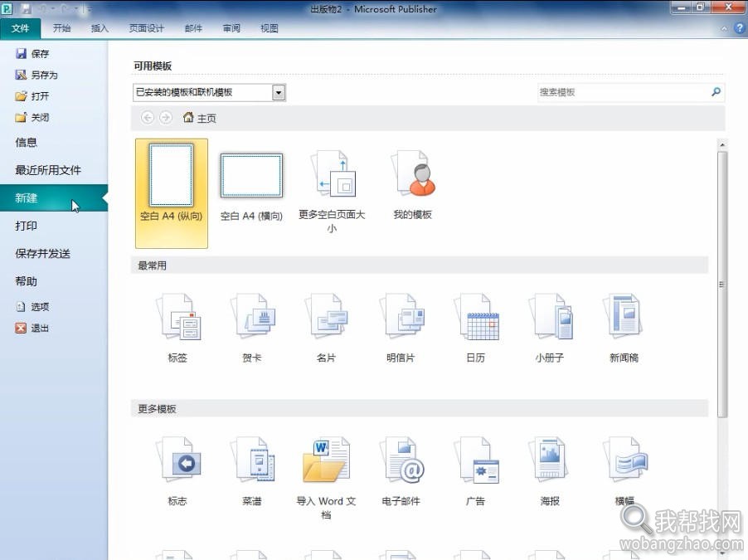Open the 贺卡 greeting card templates
Image resolution: width=748 pixels, height=560 pixels.
(x=252, y=317)
